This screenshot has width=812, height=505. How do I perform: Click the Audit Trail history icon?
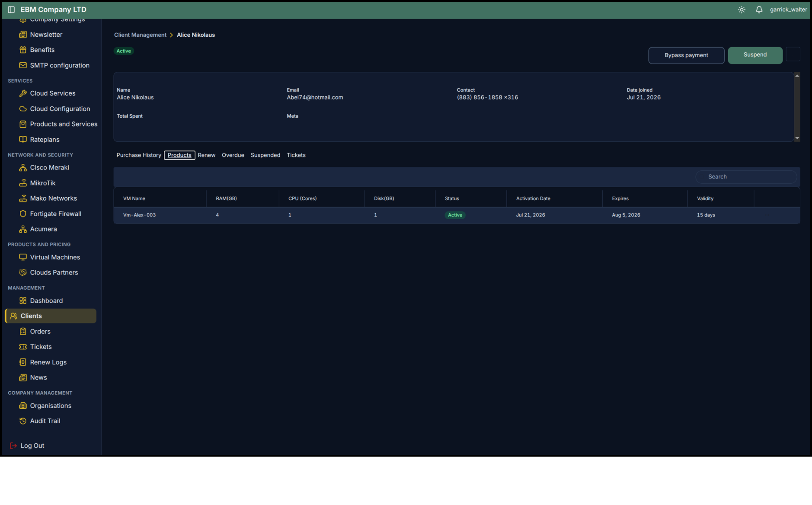(23, 421)
